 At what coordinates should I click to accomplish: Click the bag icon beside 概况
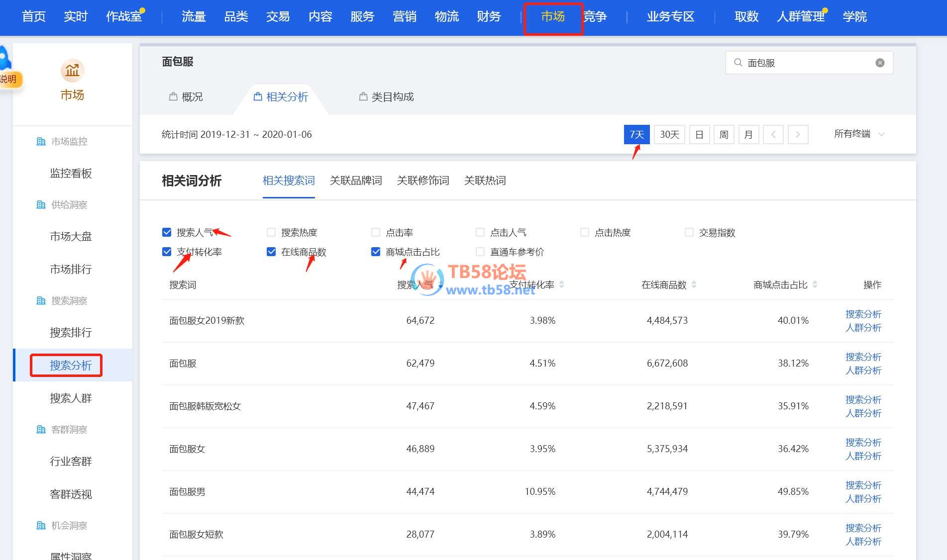click(173, 96)
